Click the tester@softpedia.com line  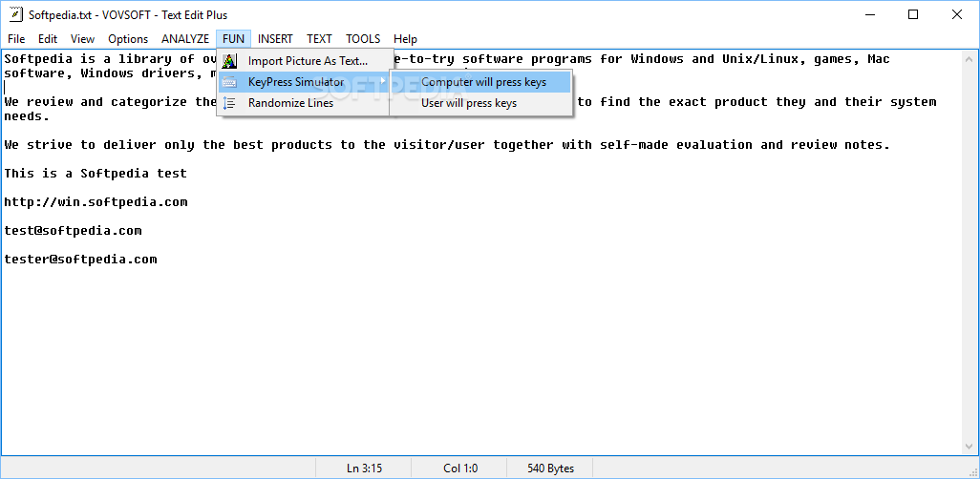tap(80, 260)
